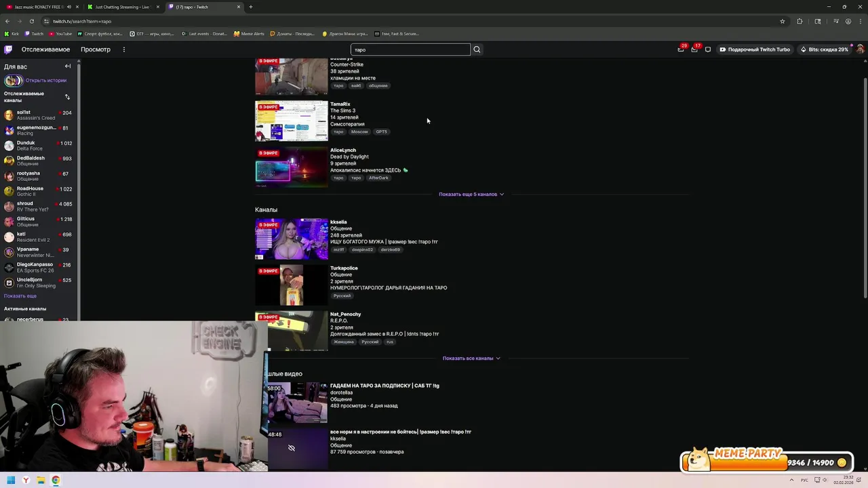Open Windows Start menu
This screenshot has height=488, width=868.
click(x=11, y=481)
